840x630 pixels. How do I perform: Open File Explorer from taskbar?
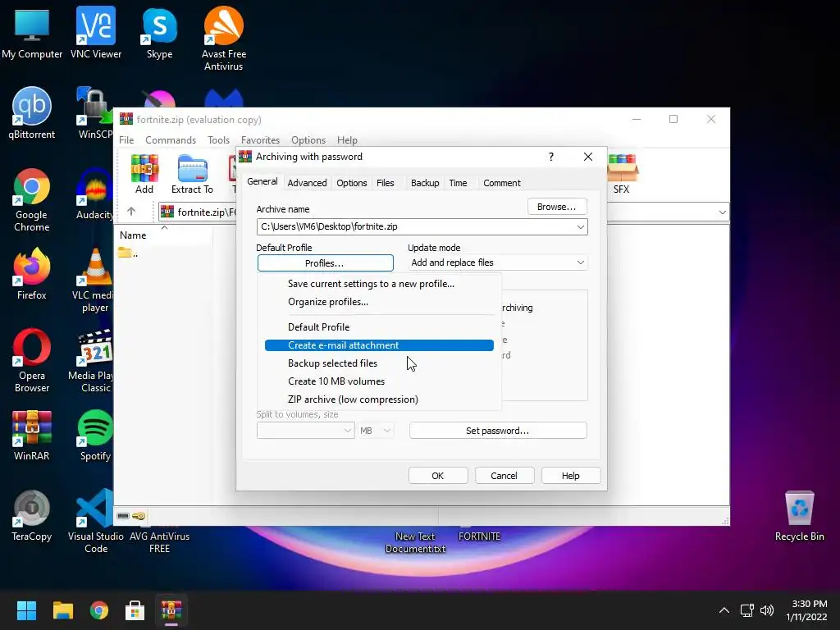pyautogui.click(x=62, y=610)
